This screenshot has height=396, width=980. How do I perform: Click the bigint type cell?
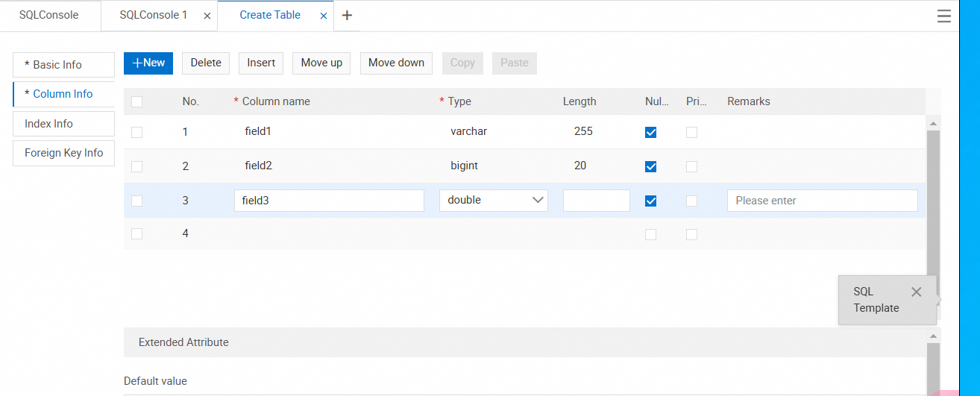coord(464,166)
